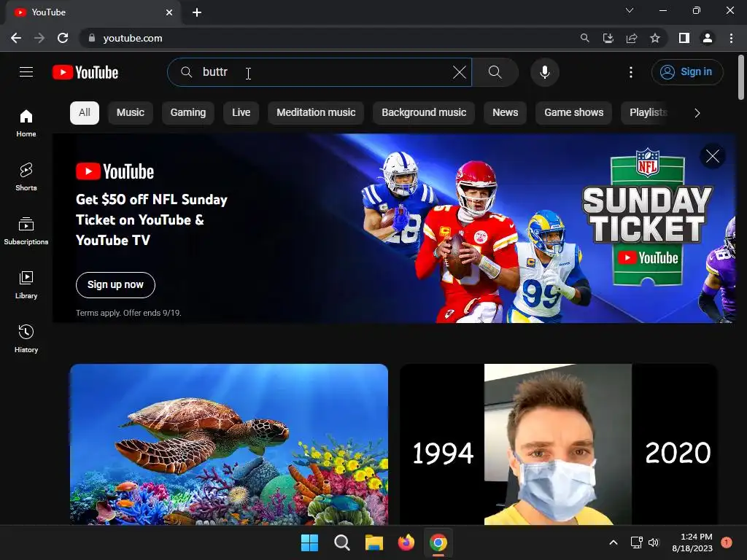Viewport: 747px width, 560px height.
Task: Open the volume tray icon
Action: 654,542
